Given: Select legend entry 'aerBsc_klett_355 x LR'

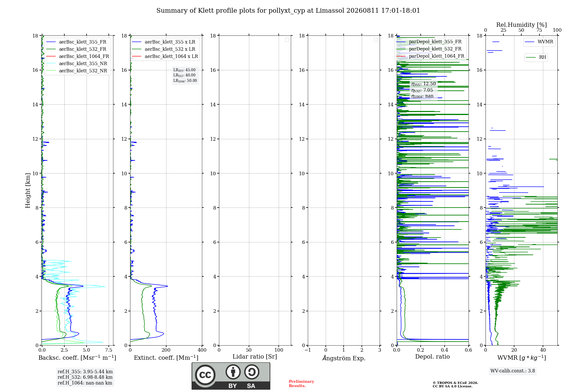Looking at the screenshot, I should click(x=170, y=42).
